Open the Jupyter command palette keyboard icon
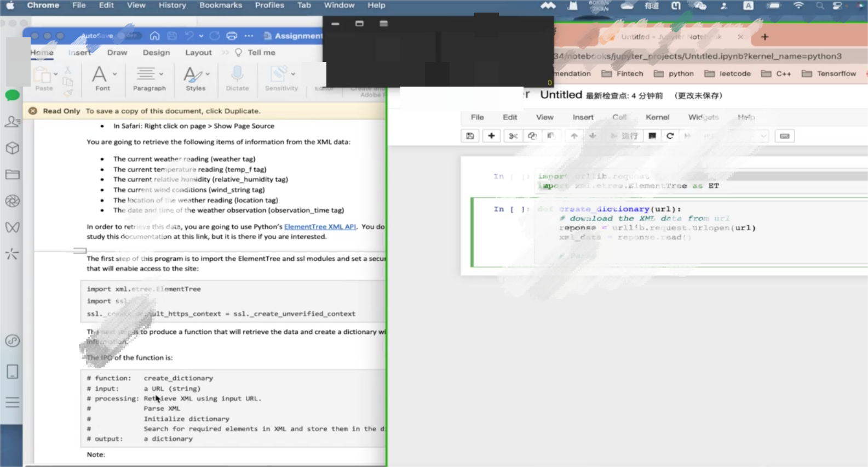The image size is (868, 467). (784, 136)
